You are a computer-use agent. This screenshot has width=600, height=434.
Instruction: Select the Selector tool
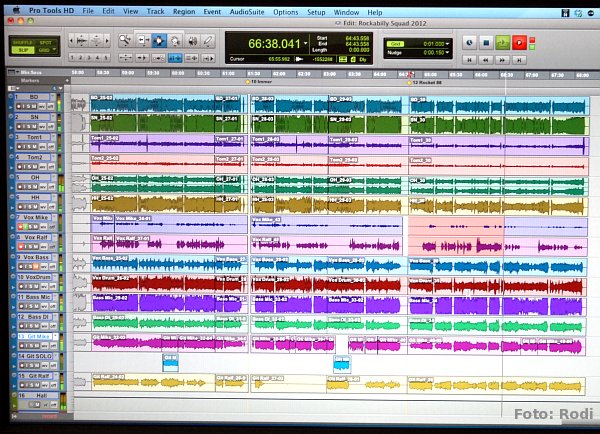(x=159, y=40)
